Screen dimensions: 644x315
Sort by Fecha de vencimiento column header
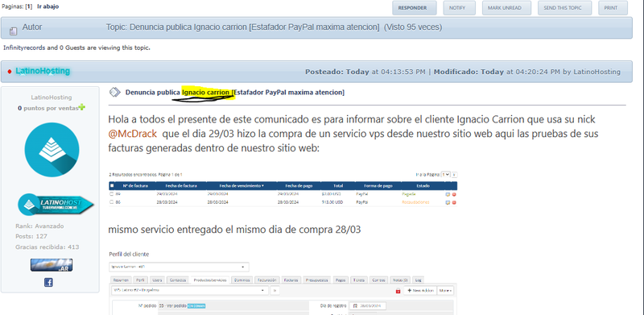point(242,186)
